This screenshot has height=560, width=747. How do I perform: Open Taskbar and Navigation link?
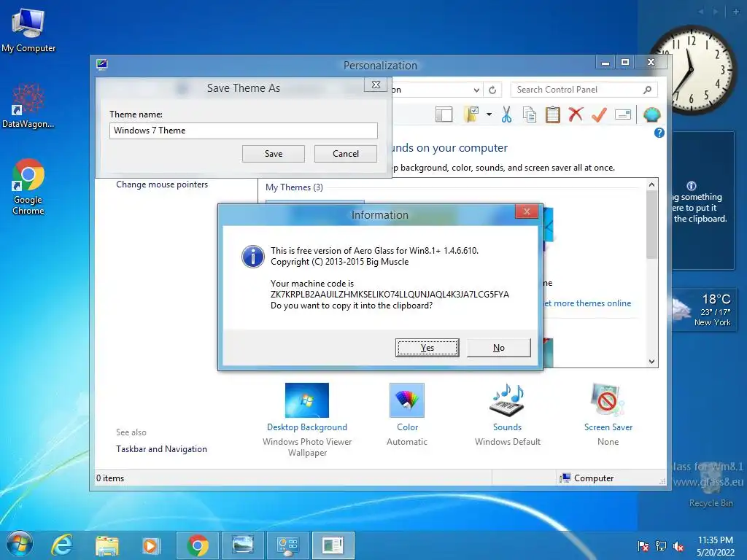[161, 449]
